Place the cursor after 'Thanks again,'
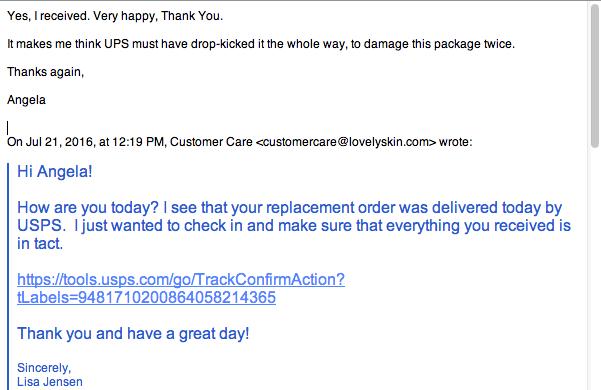Image resolution: width=601 pixels, height=390 pixels. 84,72
